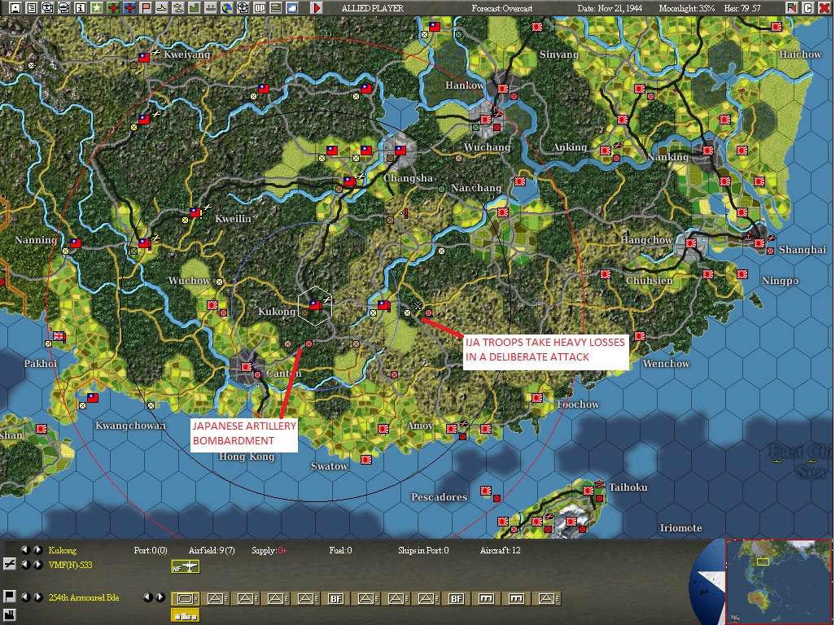Image resolution: width=840 pixels, height=625 pixels.
Task: Click the British flag near Pakhoi
Action: [58, 337]
